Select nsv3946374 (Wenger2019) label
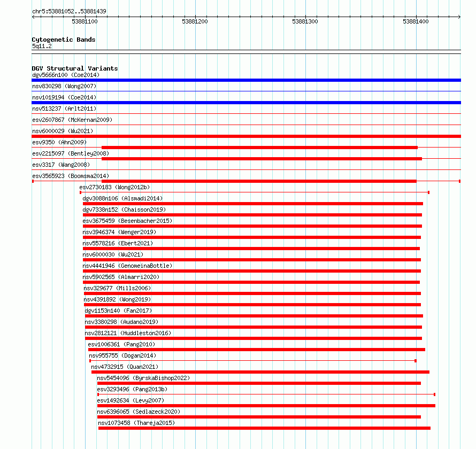Viewport: 476px width, 449px height. tap(119, 232)
